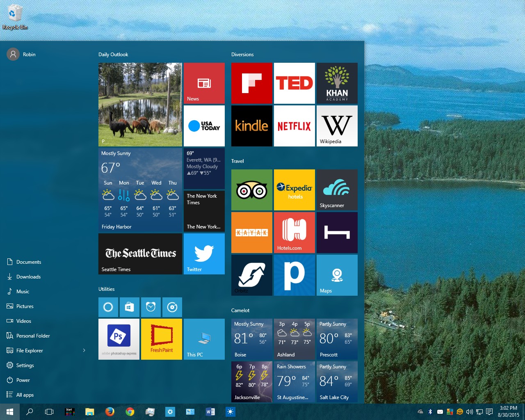Image resolution: width=525 pixels, height=420 pixels.
Task: Launch Adobe Photoshop Express tile
Action: [119, 339]
